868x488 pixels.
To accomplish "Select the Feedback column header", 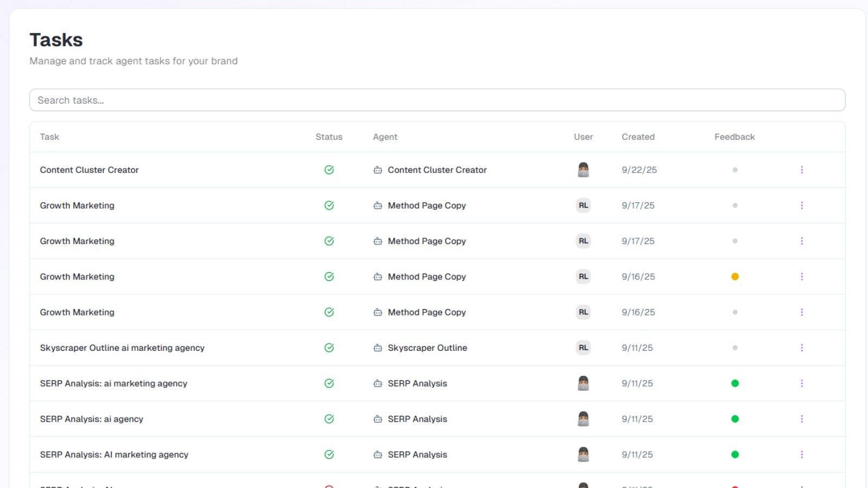I will [734, 137].
